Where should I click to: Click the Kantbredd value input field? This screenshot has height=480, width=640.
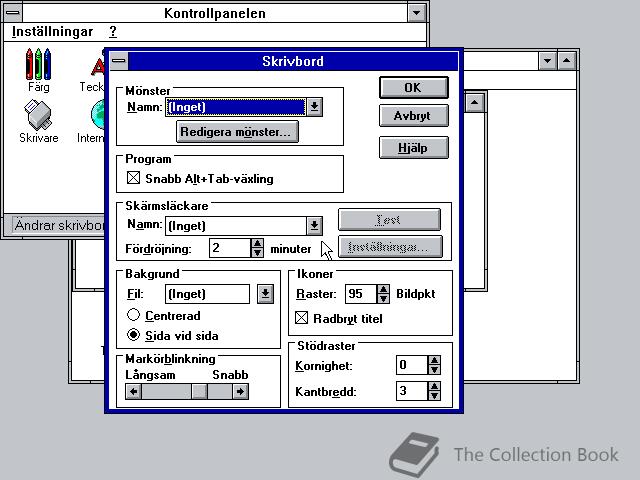pyautogui.click(x=412, y=391)
